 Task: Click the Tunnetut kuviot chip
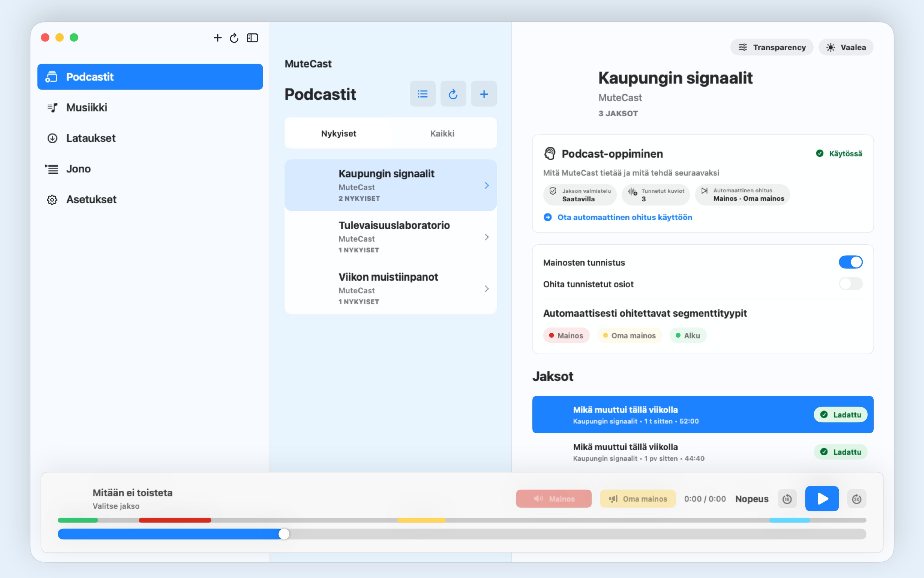point(655,195)
